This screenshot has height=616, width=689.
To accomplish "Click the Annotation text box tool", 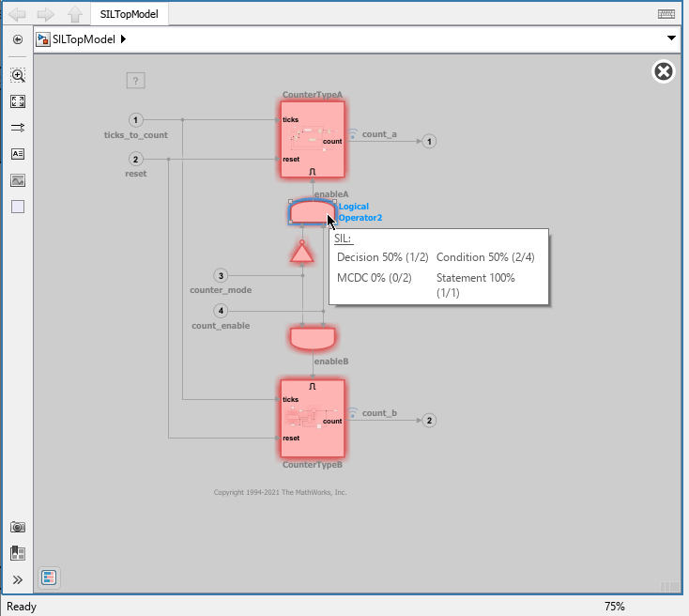I will [x=18, y=154].
